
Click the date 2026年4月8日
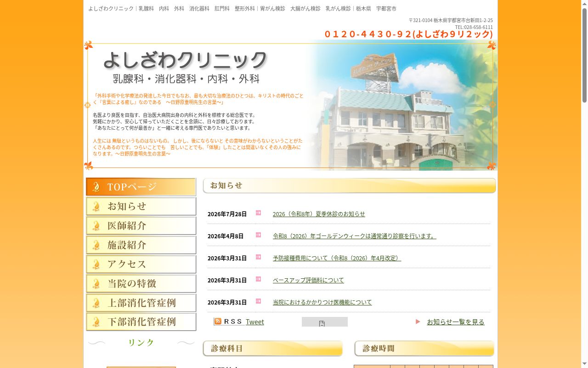pos(226,236)
